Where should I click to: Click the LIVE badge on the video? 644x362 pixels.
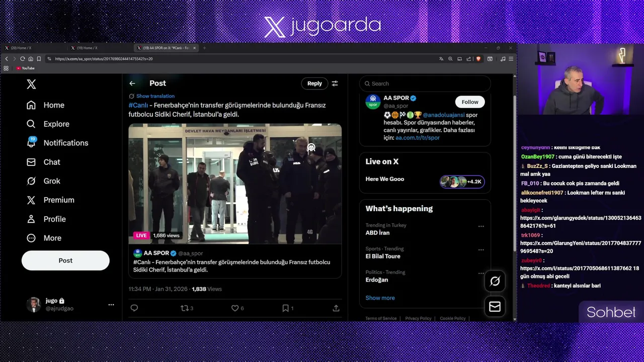click(x=141, y=235)
